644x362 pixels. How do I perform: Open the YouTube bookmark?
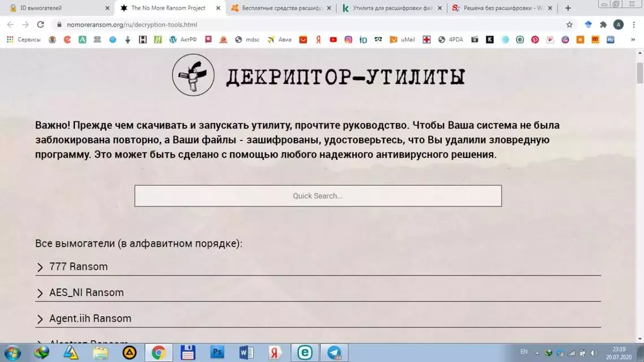click(x=333, y=40)
